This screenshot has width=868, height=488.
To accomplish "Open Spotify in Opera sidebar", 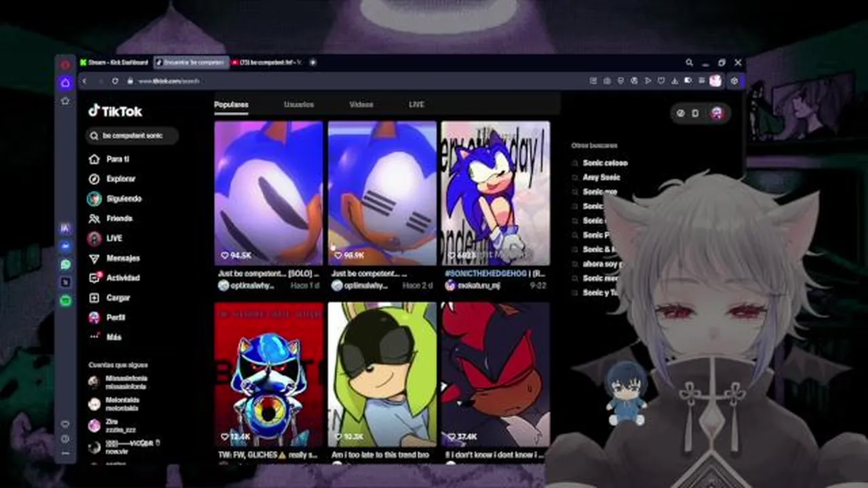I will click(x=65, y=301).
